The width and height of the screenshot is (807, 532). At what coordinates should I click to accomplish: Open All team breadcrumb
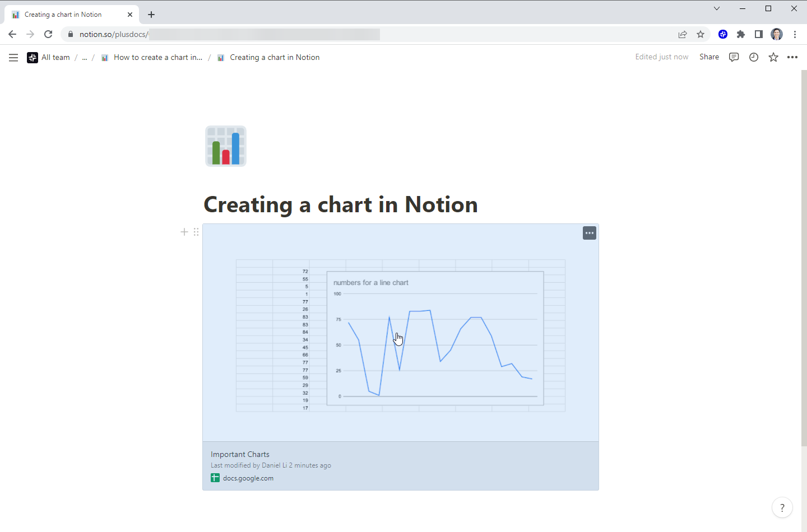pos(55,58)
